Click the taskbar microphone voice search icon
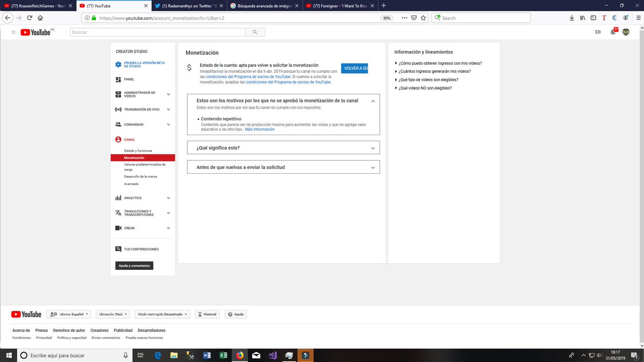 (126, 355)
